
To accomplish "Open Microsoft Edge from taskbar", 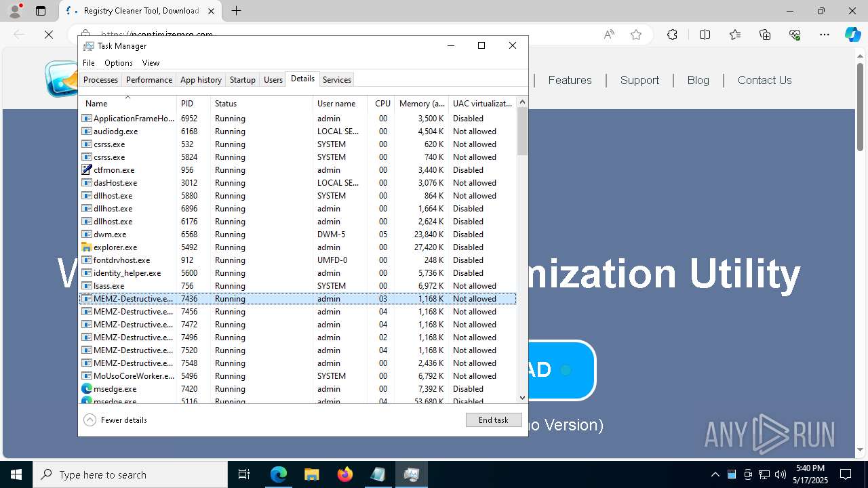I will [x=279, y=474].
